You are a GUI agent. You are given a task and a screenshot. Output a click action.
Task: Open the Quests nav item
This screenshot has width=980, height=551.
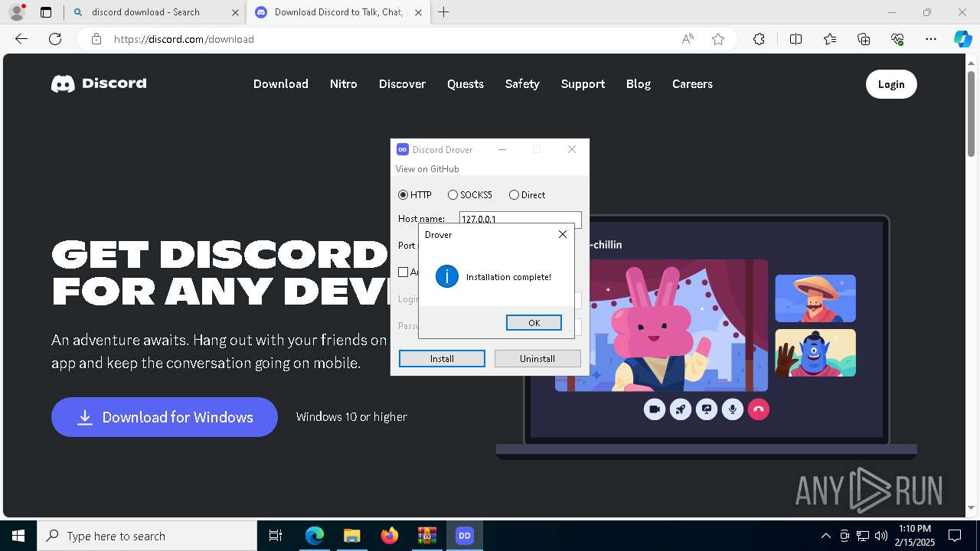tap(465, 84)
